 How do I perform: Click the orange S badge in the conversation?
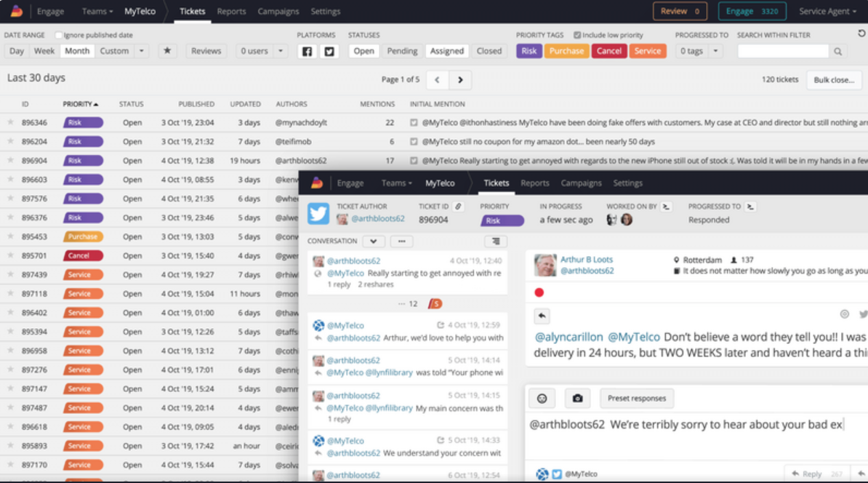tap(435, 303)
